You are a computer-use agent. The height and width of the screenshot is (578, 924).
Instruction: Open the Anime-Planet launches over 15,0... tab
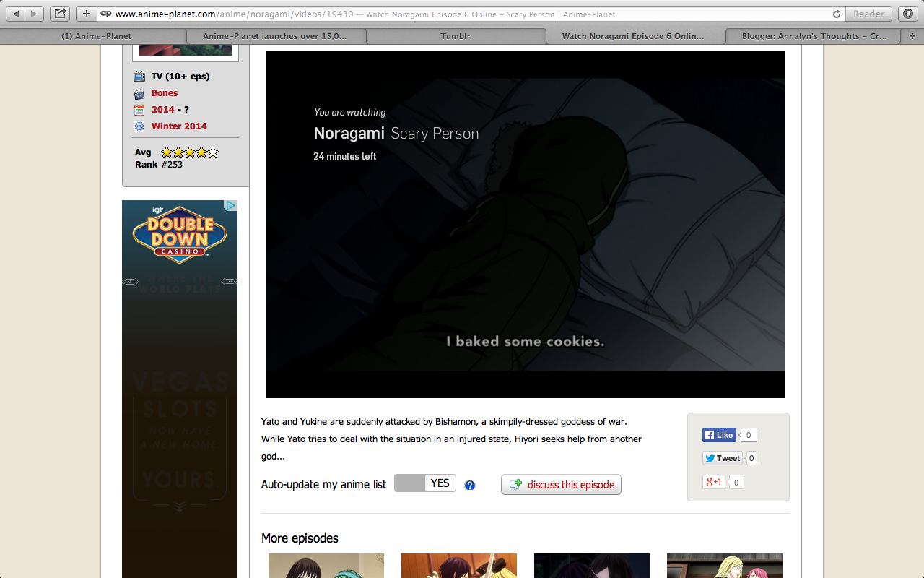tap(275, 36)
